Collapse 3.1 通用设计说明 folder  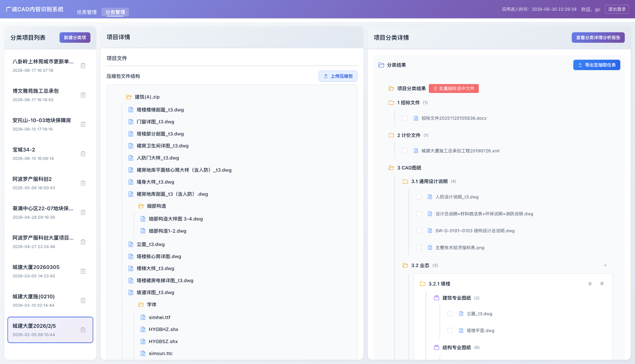(x=405, y=182)
